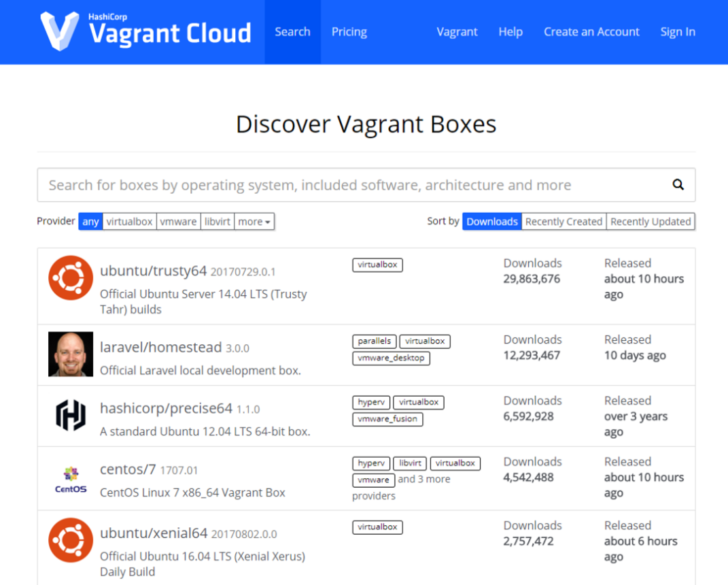Filter boxes by vmware provider
This screenshot has width=728, height=585.
(178, 222)
